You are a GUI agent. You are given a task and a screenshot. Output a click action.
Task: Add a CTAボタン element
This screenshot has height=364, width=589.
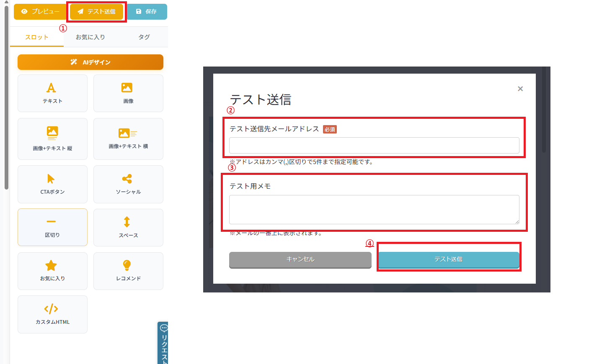coord(52,184)
